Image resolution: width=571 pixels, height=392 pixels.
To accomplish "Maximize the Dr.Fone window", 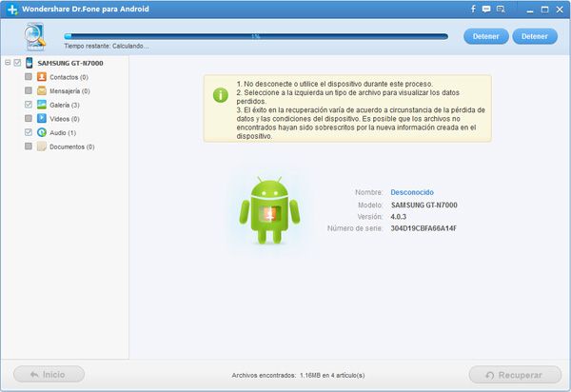I will click(544, 10).
